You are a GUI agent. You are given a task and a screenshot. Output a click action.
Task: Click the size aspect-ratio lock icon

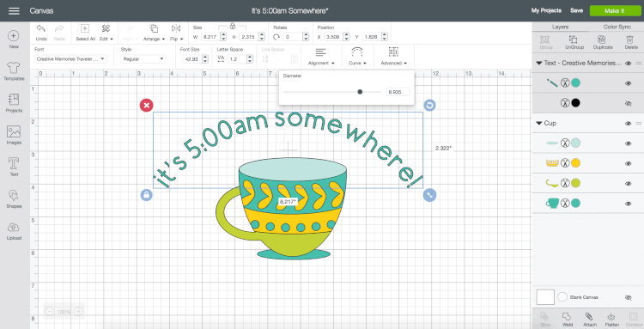tap(233, 26)
